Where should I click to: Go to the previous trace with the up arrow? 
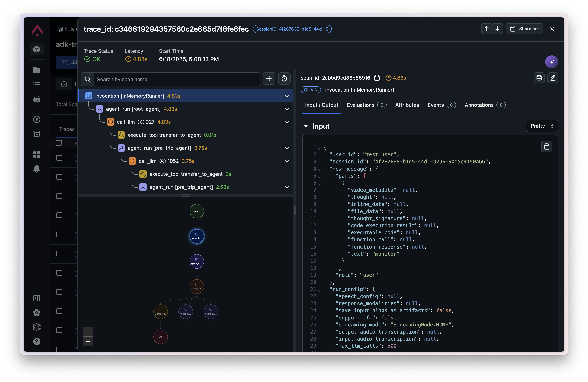[486, 29]
